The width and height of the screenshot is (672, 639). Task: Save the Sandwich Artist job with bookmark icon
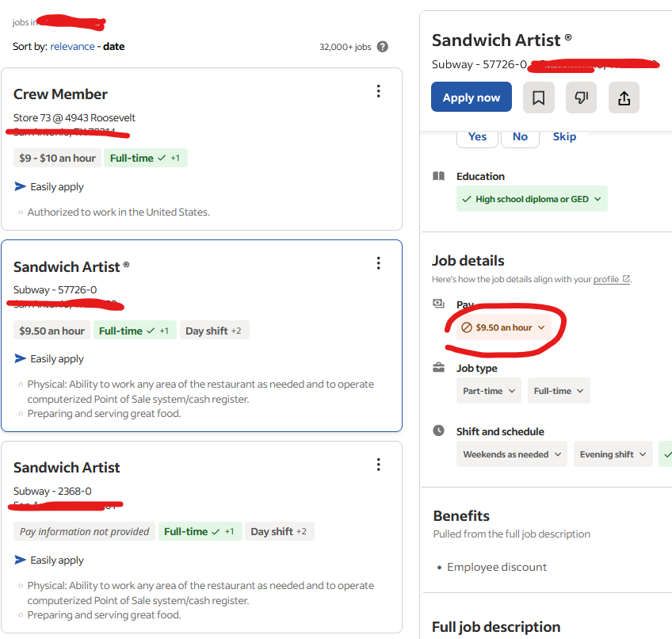click(x=539, y=98)
